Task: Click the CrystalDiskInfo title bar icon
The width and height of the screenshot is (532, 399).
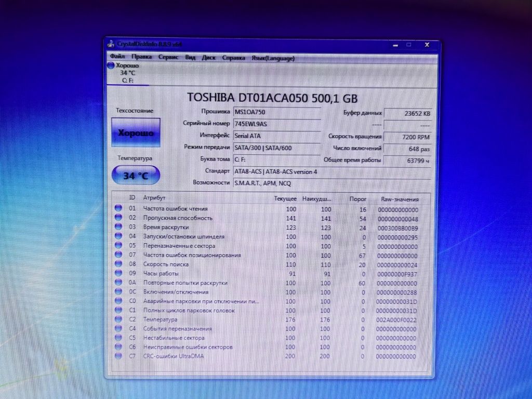Action: tap(111, 44)
